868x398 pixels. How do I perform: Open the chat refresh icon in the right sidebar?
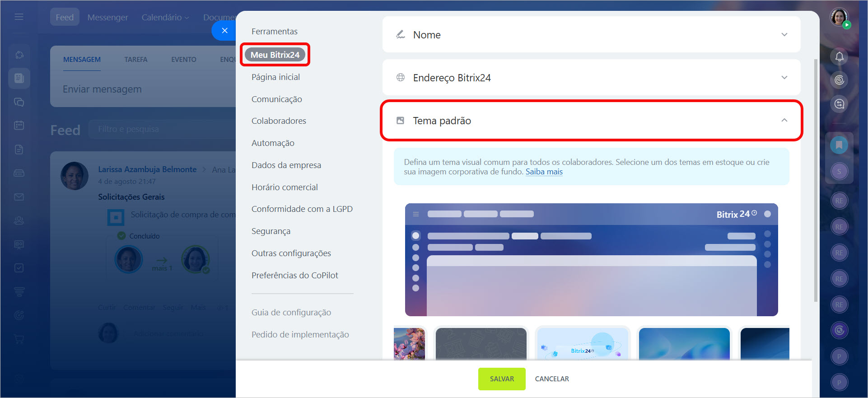(839, 104)
